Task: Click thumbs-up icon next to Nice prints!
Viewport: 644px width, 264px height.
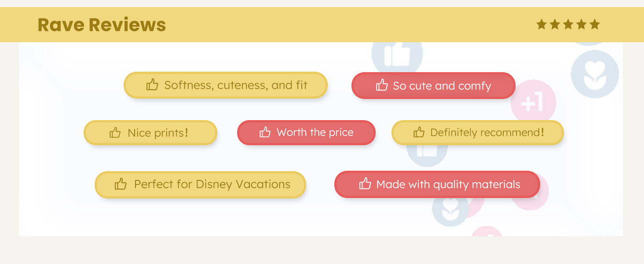Action: [115, 132]
